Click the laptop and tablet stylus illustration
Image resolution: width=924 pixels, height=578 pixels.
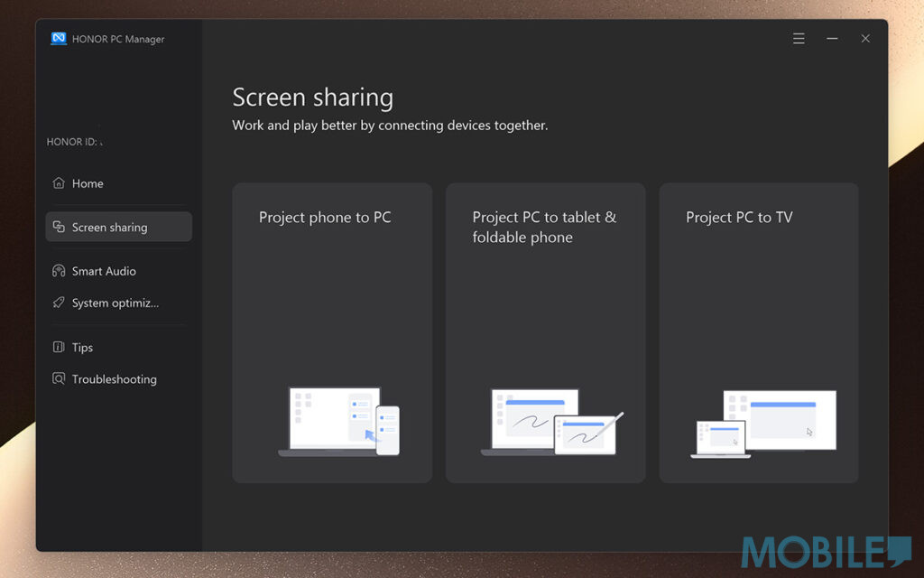(x=552, y=422)
